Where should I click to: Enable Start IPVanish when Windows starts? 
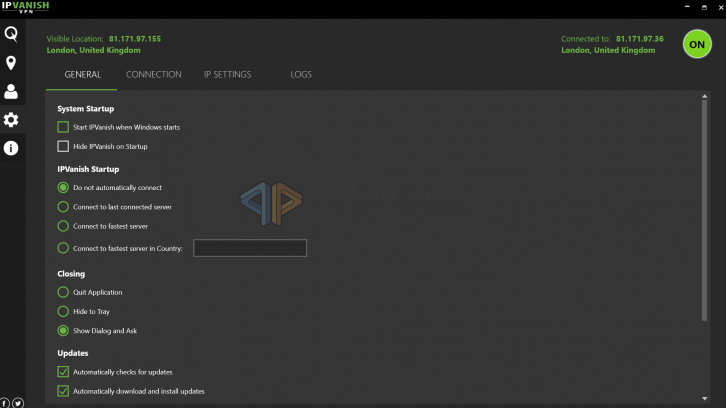(x=64, y=127)
